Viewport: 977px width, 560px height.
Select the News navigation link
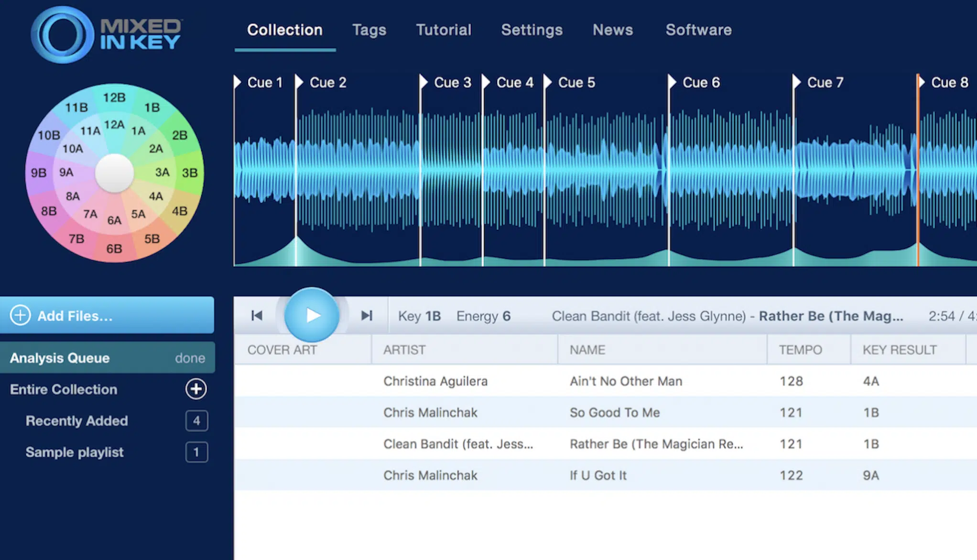(x=613, y=30)
